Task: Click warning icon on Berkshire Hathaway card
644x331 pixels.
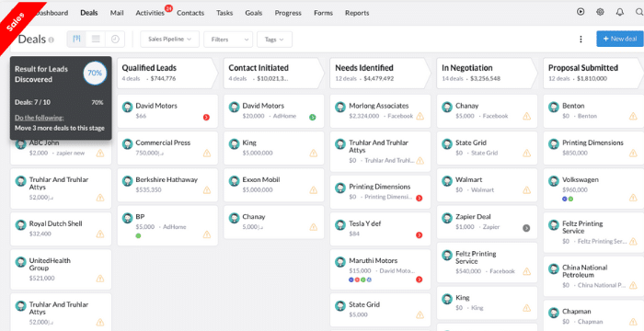Action: [207, 190]
